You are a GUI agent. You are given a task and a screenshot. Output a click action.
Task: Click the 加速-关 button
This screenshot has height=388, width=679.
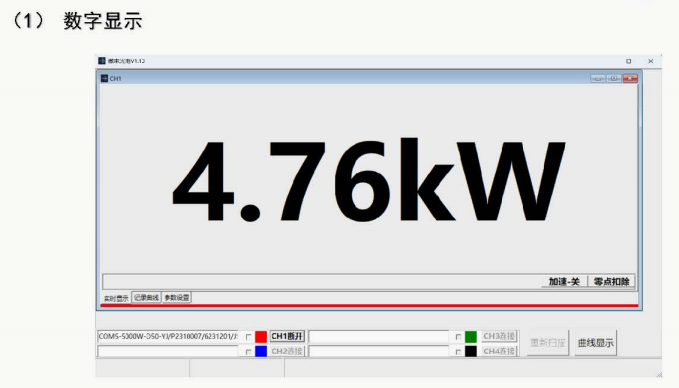point(564,281)
